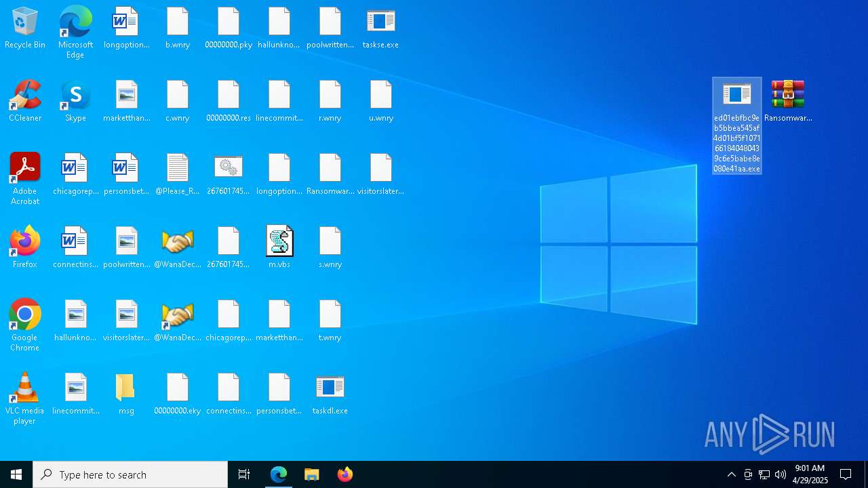Open File Explorer from the taskbar
The height and width of the screenshot is (488, 868).
point(312,474)
